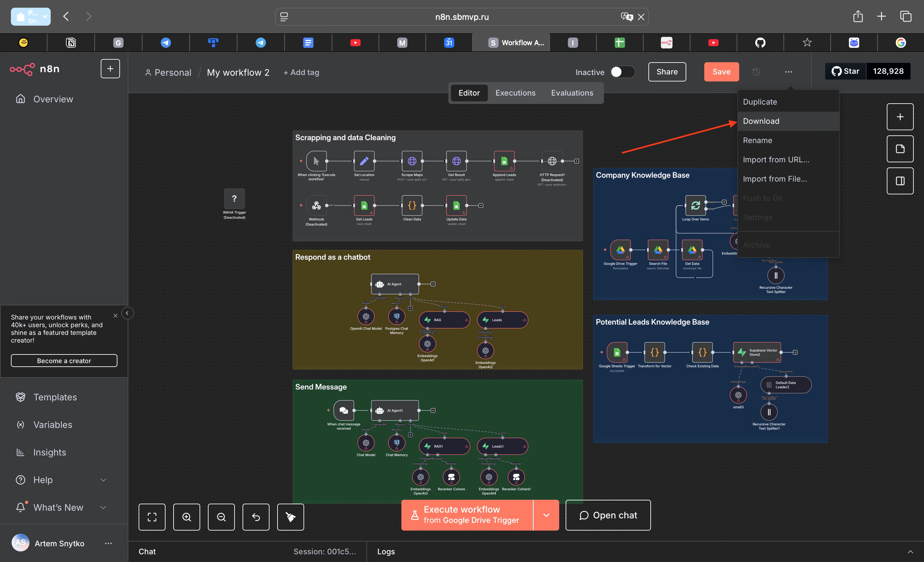The height and width of the screenshot is (562, 924).
Task: Collapse the left sidebar with the arrow
Action: [127, 313]
